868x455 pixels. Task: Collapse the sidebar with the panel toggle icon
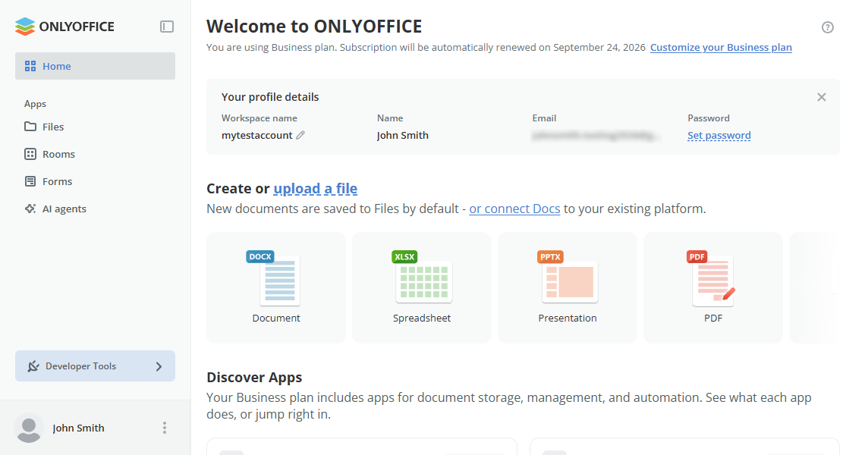pyautogui.click(x=167, y=27)
